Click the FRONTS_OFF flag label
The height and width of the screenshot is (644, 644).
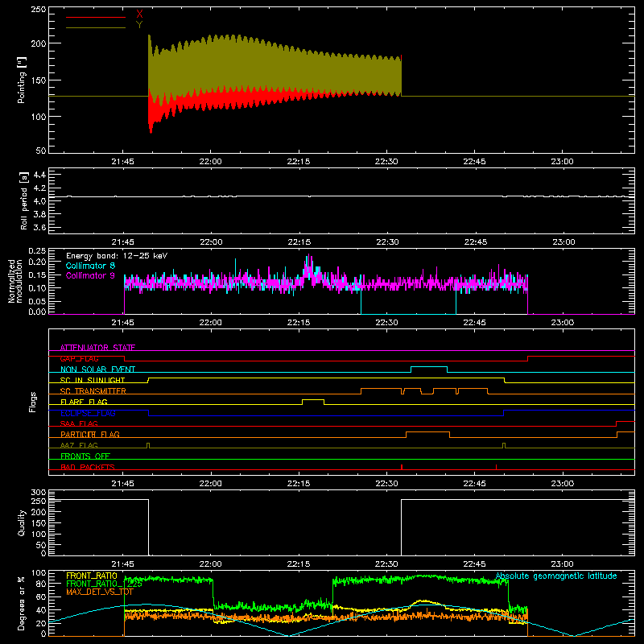click(x=85, y=456)
